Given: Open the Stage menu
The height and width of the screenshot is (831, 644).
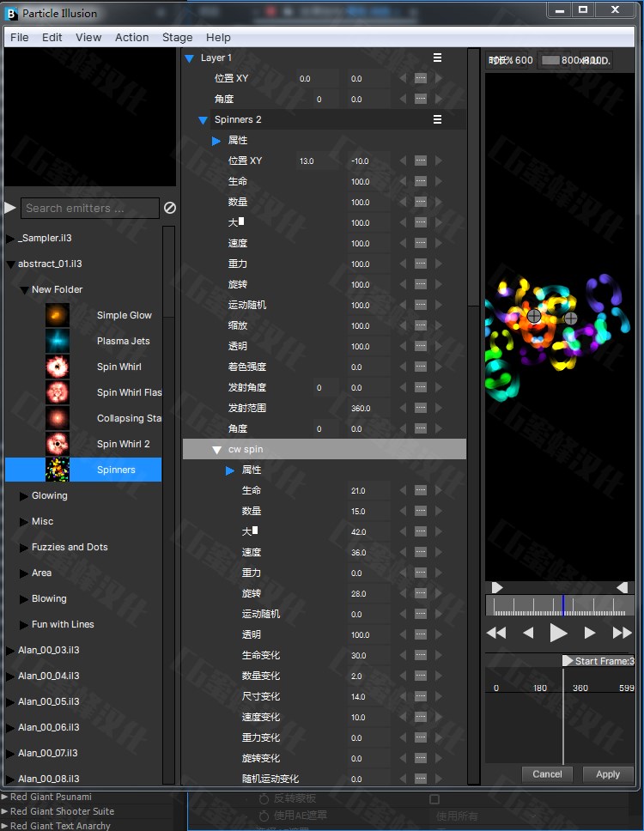Looking at the screenshot, I should point(177,38).
